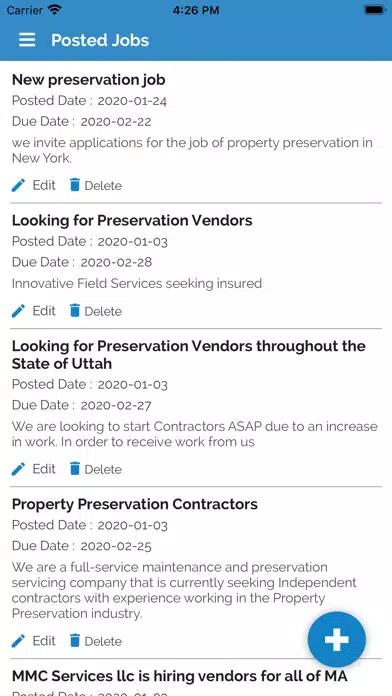Click pencil icon for State of Uttah job
This screenshot has width=392, height=696.
(18, 469)
